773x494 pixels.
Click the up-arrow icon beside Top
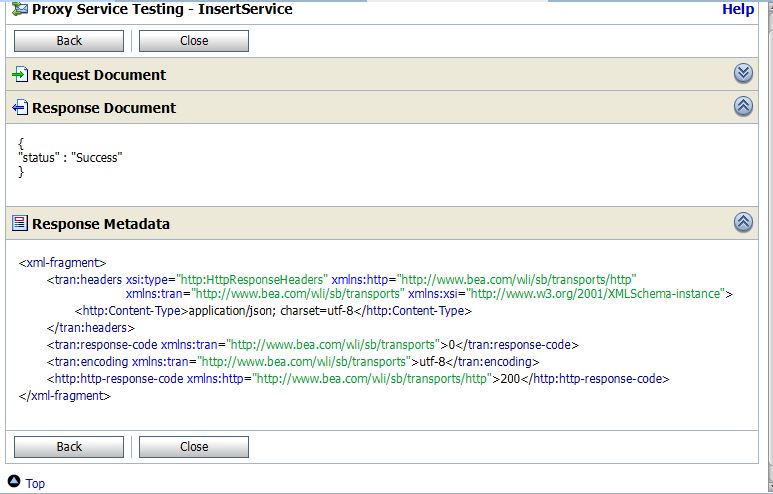[14, 483]
